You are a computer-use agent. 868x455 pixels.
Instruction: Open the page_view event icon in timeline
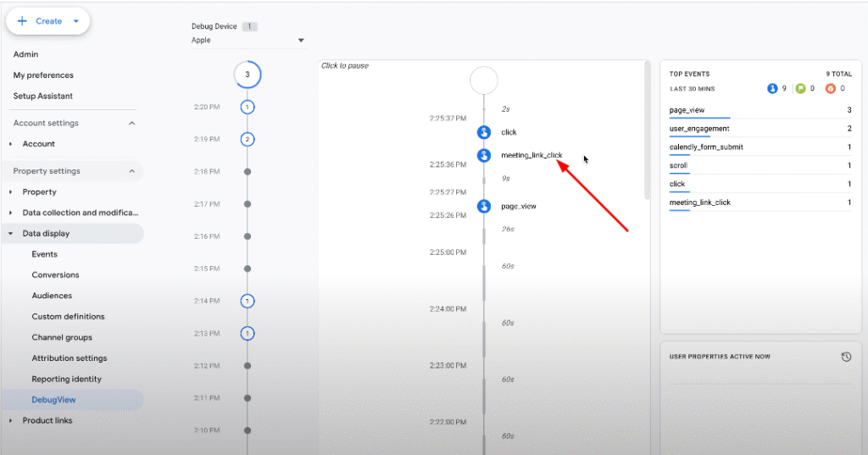click(x=484, y=207)
